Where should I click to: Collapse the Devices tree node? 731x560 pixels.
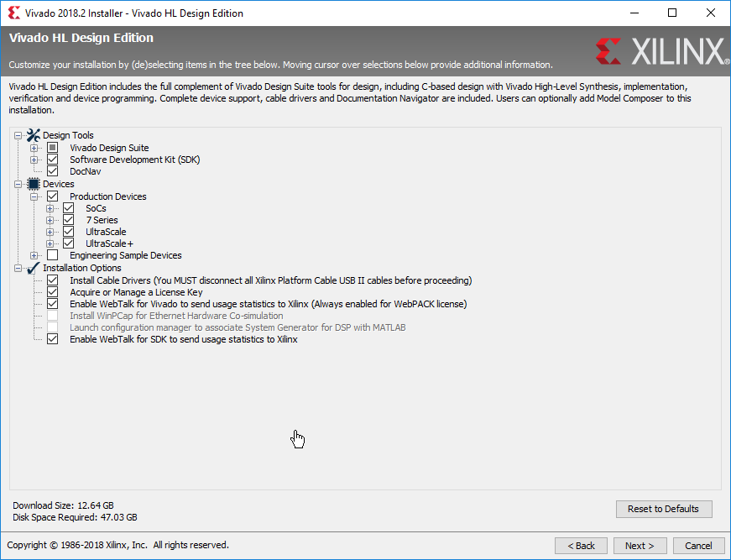[18, 184]
